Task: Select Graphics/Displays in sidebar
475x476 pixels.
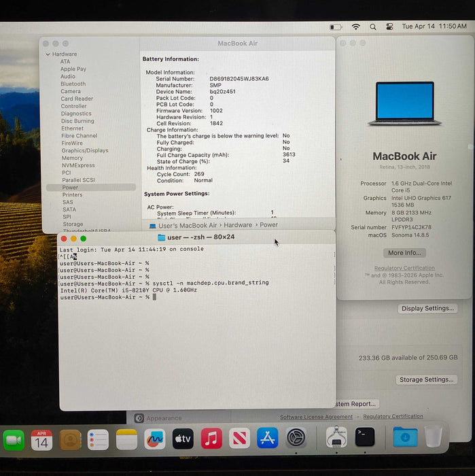Action: point(85,150)
